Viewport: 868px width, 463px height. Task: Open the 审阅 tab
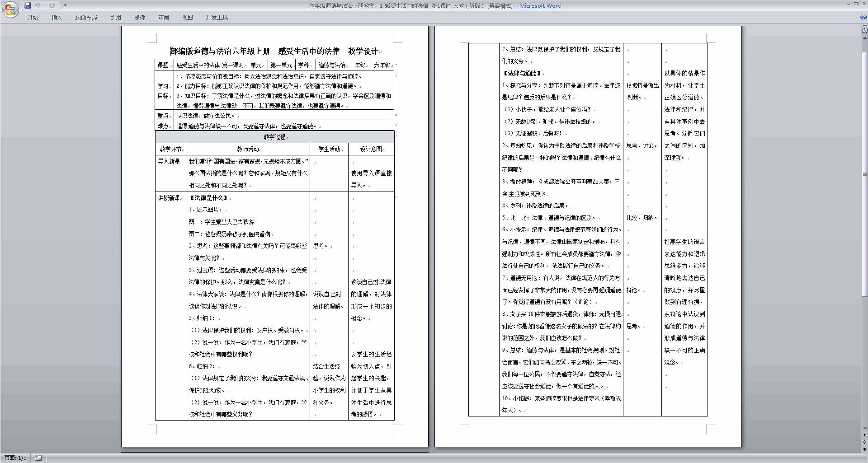tap(164, 18)
